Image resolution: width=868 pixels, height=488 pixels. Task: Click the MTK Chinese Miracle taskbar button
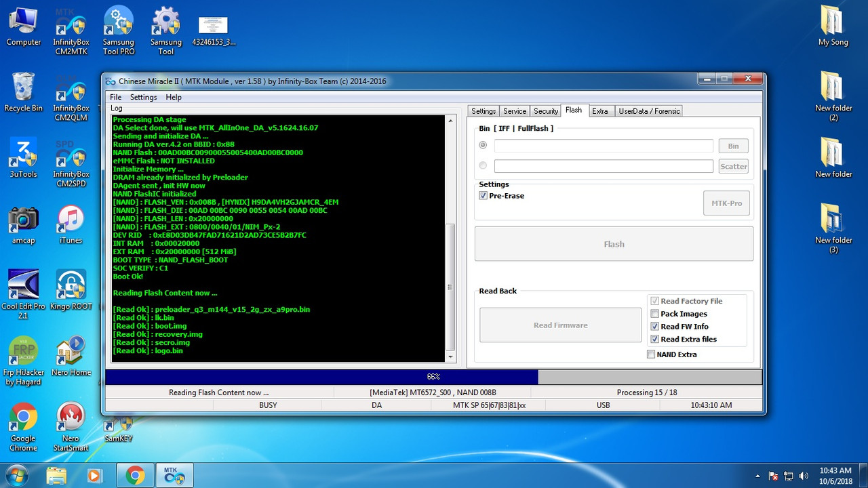(x=176, y=476)
